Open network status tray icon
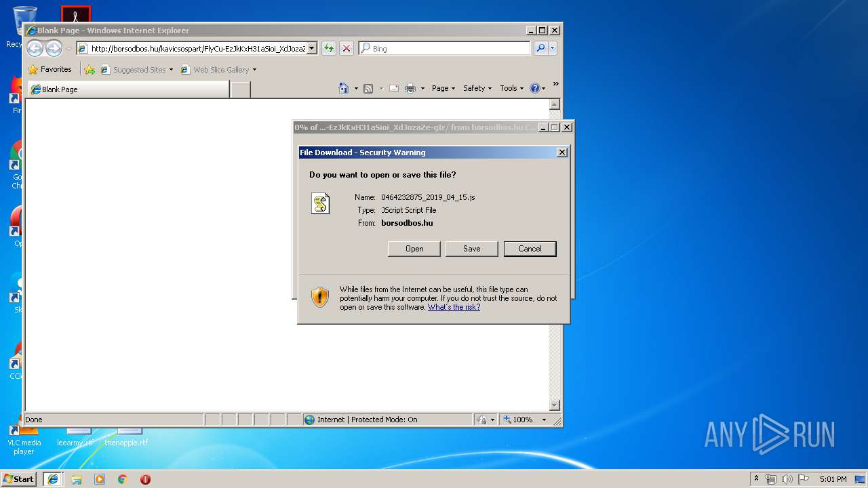 coord(771,479)
